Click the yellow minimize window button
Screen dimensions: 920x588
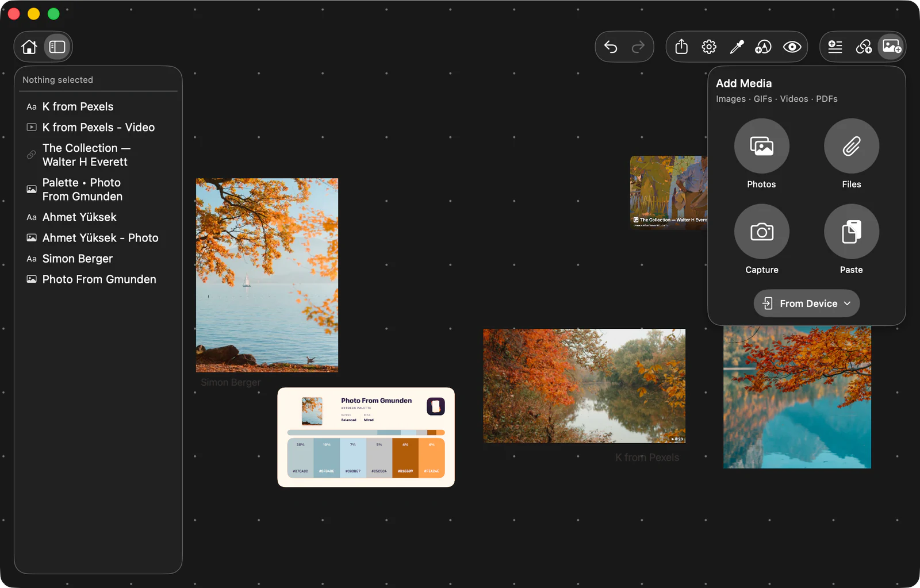[x=34, y=14]
